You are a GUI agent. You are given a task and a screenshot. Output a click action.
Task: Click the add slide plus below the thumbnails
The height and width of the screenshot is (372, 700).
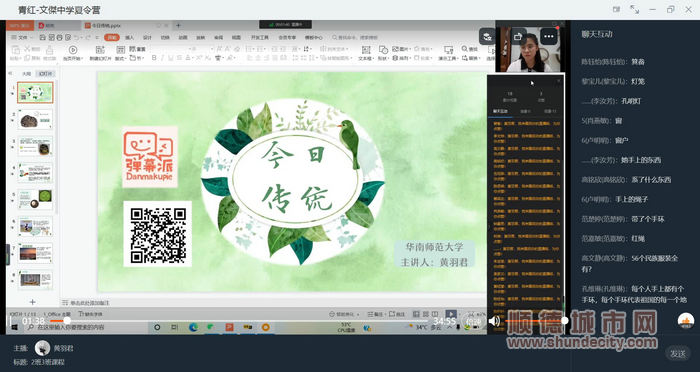point(32,302)
